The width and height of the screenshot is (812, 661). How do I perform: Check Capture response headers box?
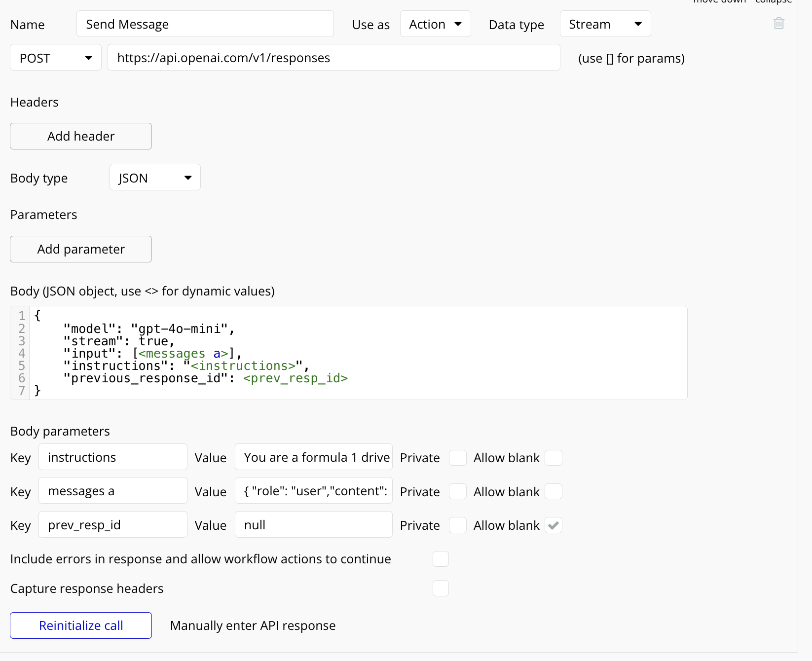[441, 588]
